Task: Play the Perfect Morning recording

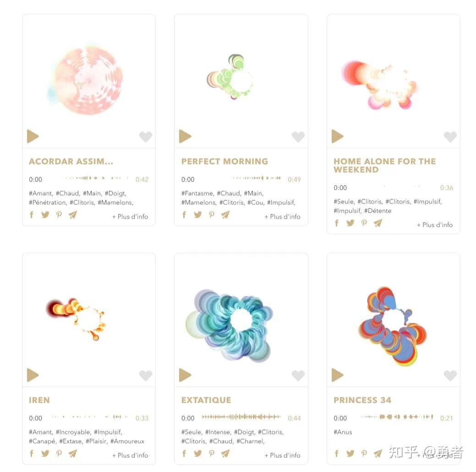Action: point(185,137)
